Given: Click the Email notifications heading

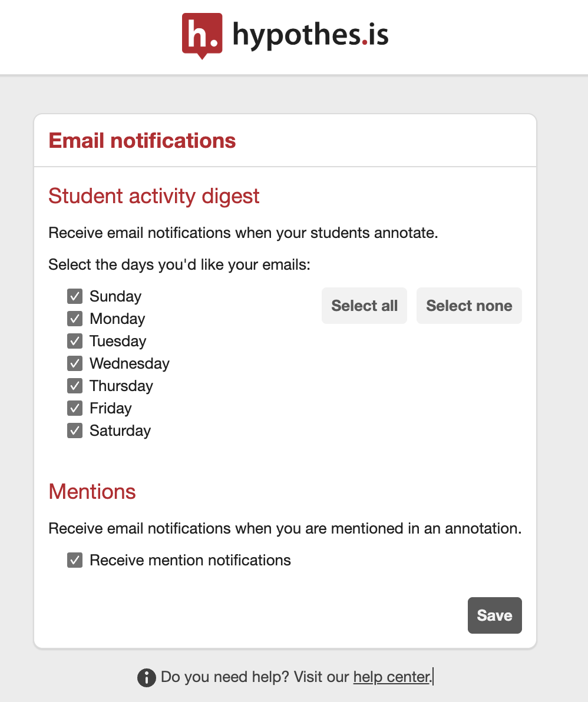Looking at the screenshot, I should [x=142, y=141].
